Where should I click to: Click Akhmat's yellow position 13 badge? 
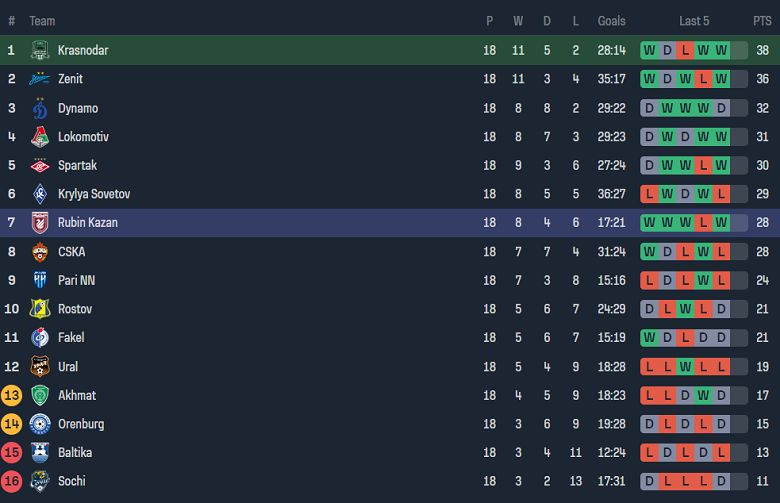coord(12,395)
